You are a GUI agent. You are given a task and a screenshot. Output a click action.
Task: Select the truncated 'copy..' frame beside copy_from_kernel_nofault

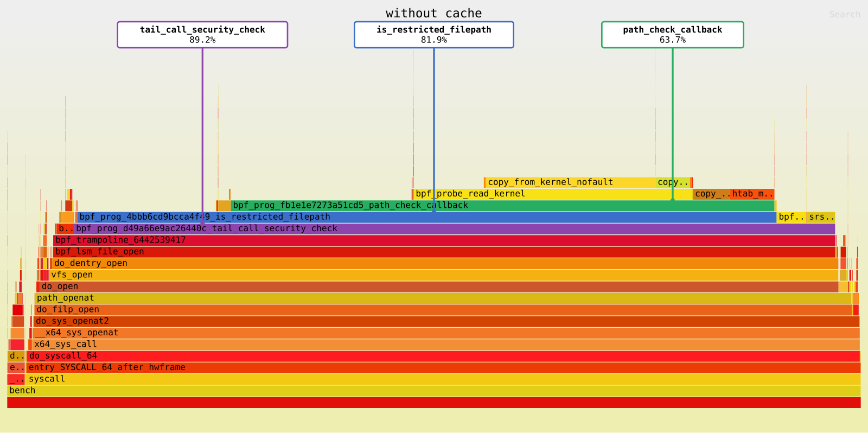673,182
